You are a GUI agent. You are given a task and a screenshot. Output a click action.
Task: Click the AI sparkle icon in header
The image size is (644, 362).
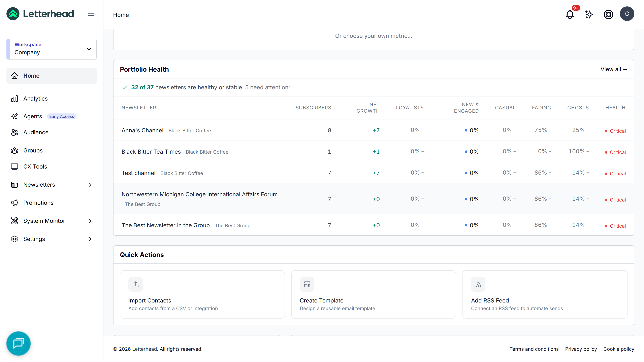589,14
